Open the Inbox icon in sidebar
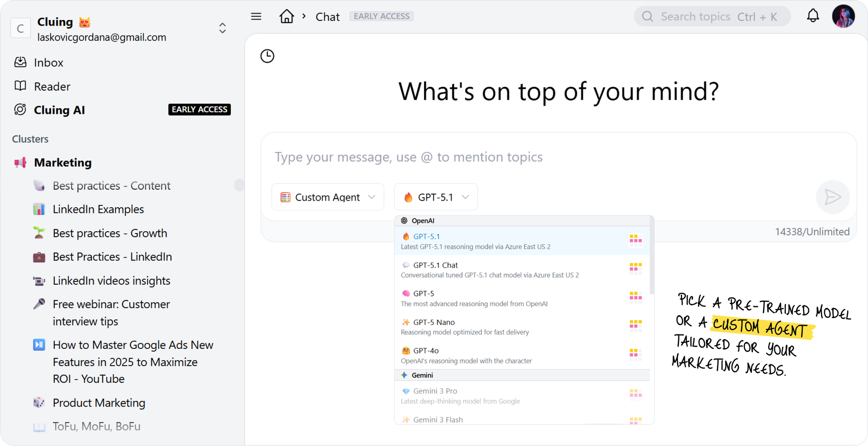The width and height of the screenshot is (868, 446). [x=20, y=62]
